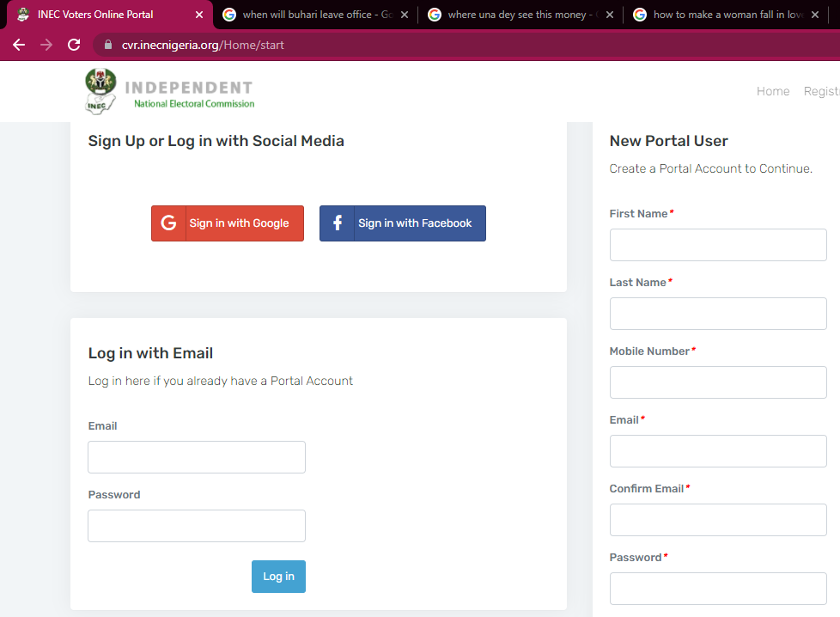
Task: Sign in with Google button
Action: click(x=228, y=223)
